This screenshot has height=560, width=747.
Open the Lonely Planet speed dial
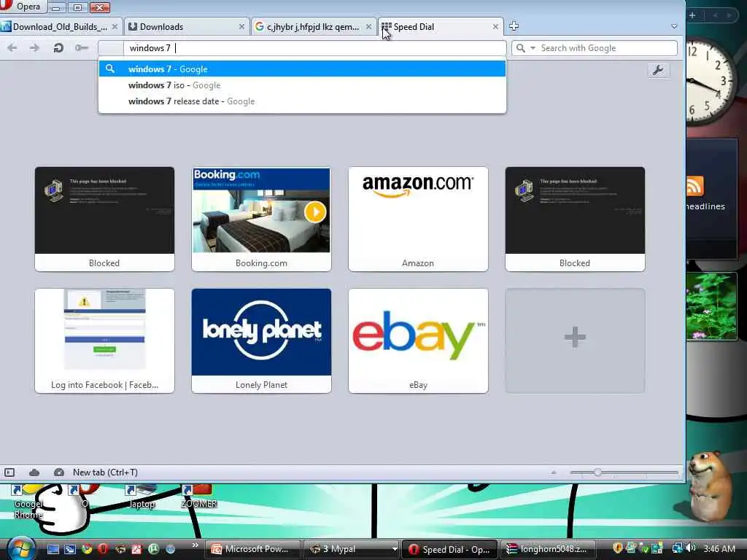(261, 341)
